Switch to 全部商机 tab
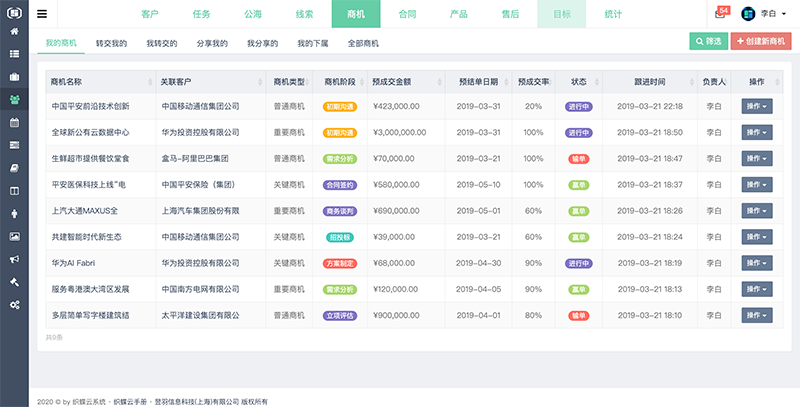Screen dimensions: 800x407 363,43
